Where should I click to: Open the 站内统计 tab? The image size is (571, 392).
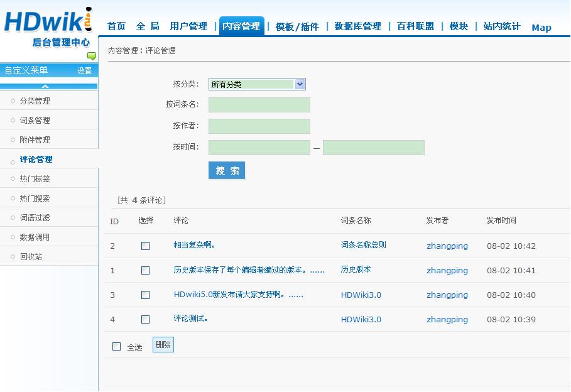(502, 26)
